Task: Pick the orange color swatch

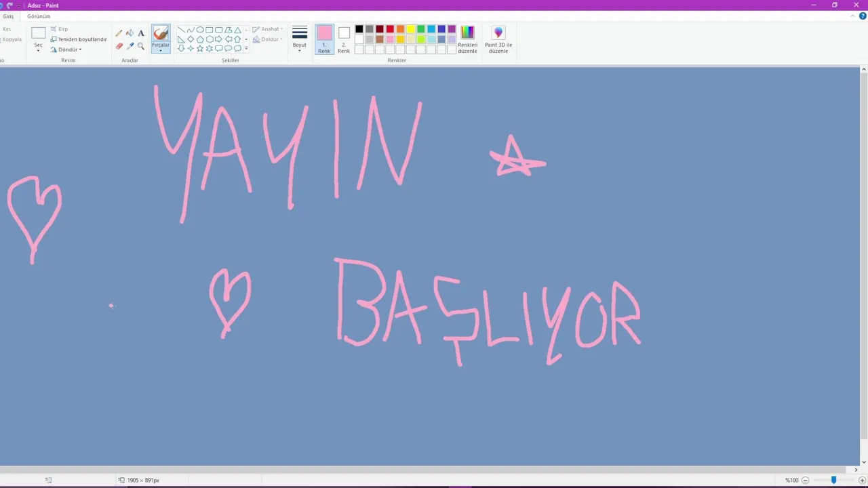Action: [x=400, y=29]
